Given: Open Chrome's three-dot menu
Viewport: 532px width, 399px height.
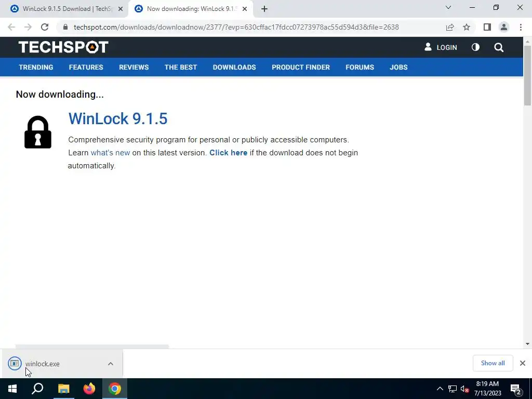Looking at the screenshot, I should [521, 27].
